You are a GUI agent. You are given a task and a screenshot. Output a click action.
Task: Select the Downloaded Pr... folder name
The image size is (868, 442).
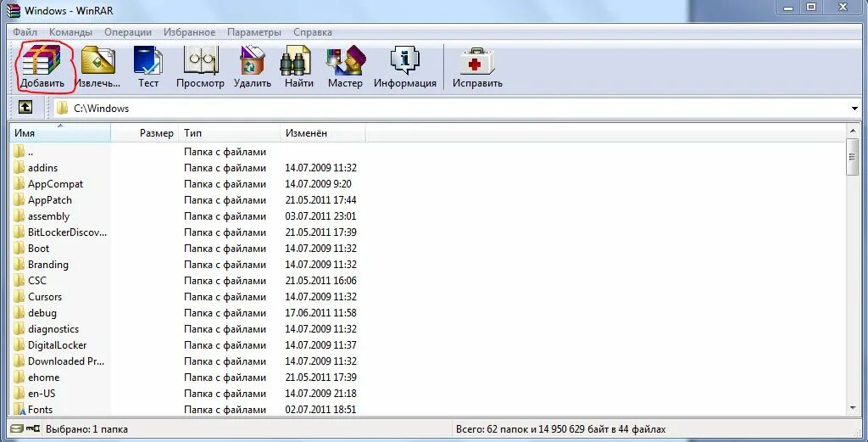[66, 361]
